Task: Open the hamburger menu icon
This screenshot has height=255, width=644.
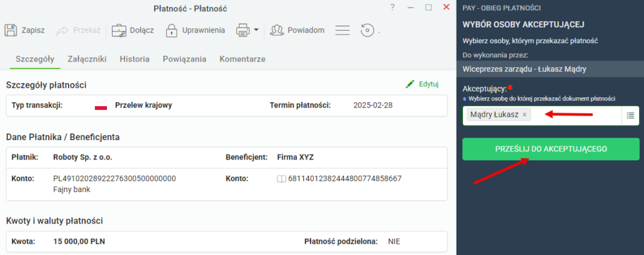Action: [x=342, y=30]
